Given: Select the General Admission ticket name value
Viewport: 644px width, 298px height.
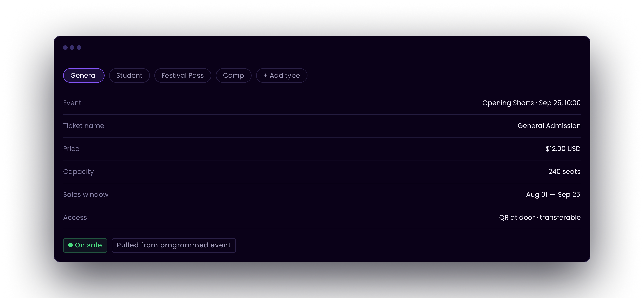Looking at the screenshot, I should pyautogui.click(x=549, y=126).
